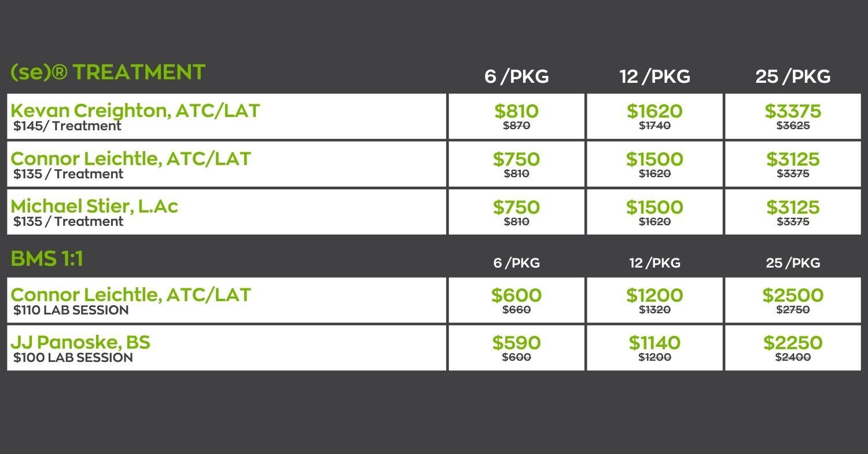Viewport: 868px width, 454px height.
Task: Select JJ Panoske's $590 six-package price
Action: (516, 343)
